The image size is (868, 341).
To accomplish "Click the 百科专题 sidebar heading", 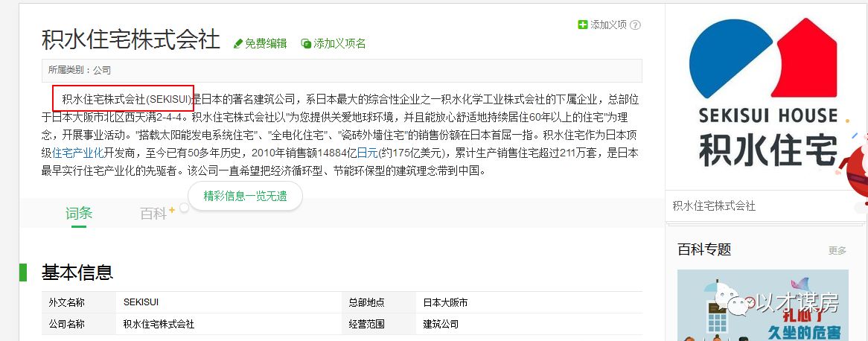I will pos(704,249).
